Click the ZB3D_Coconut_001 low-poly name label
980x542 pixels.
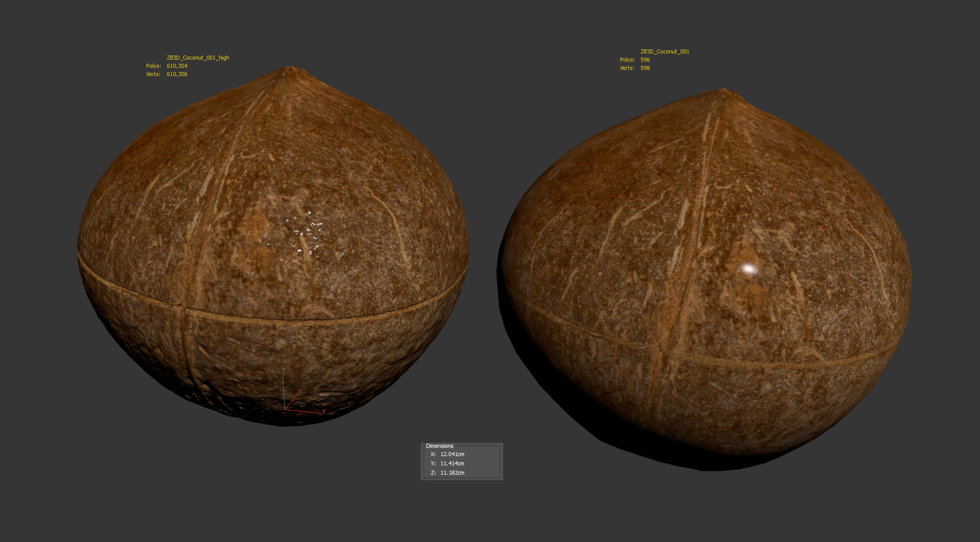(x=665, y=51)
